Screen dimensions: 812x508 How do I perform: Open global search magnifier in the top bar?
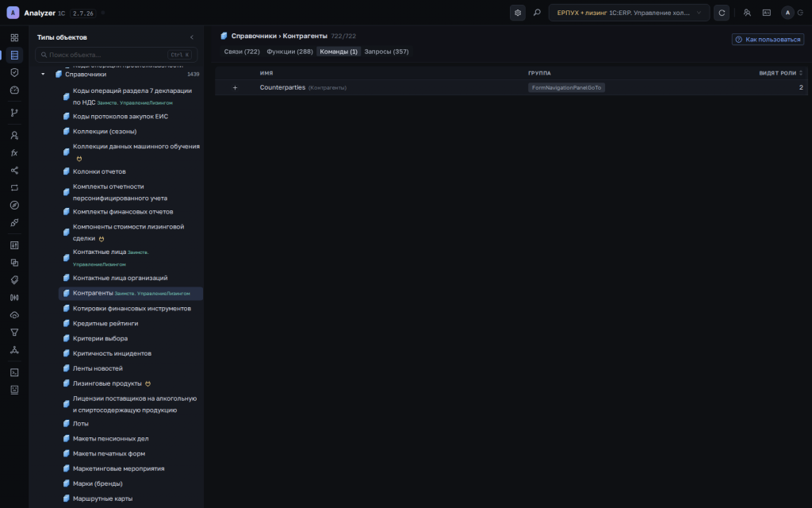tap(537, 13)
